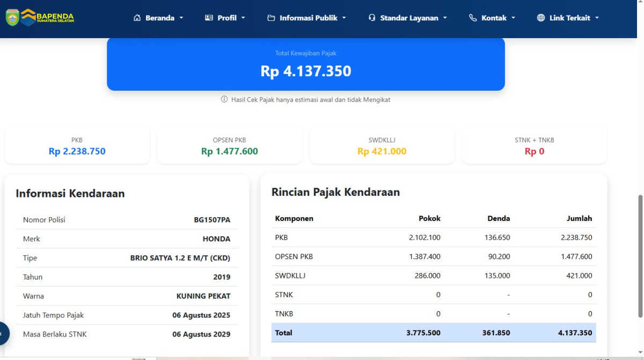Screen dimensions: 644x360
Task: Select the SWDKLLJ pokok amount 286.000
Action: pyautogui.click(x=427, y=276)
